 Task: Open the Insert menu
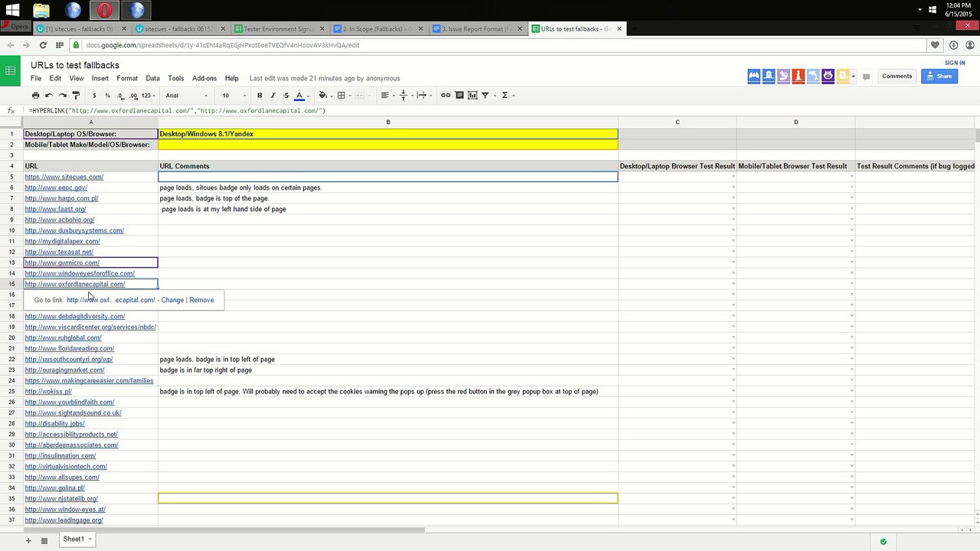[100, 78]
